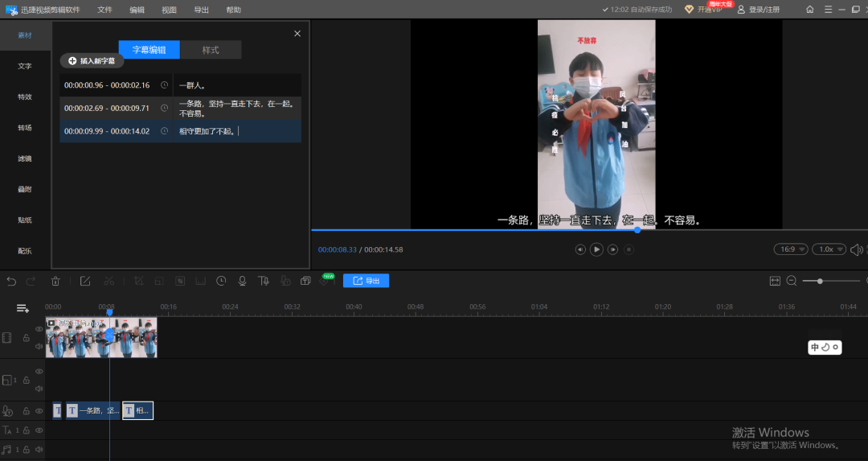Open the 视图 menu

click(169, 10)
